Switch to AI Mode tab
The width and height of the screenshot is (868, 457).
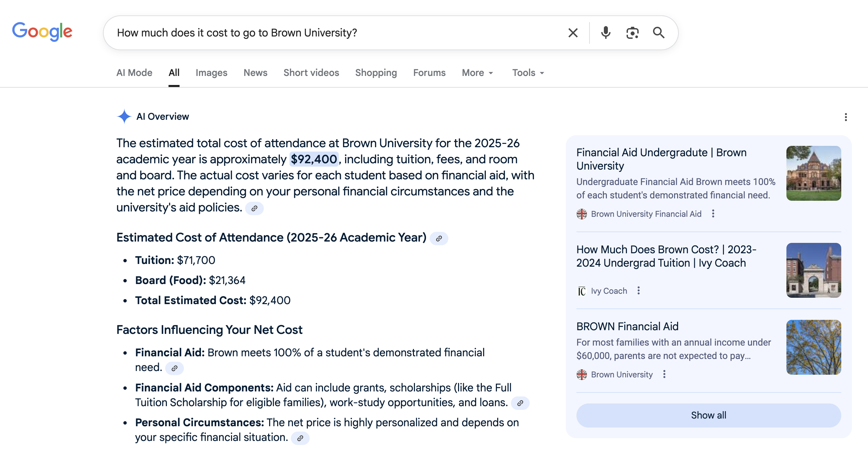coord(134,73)
